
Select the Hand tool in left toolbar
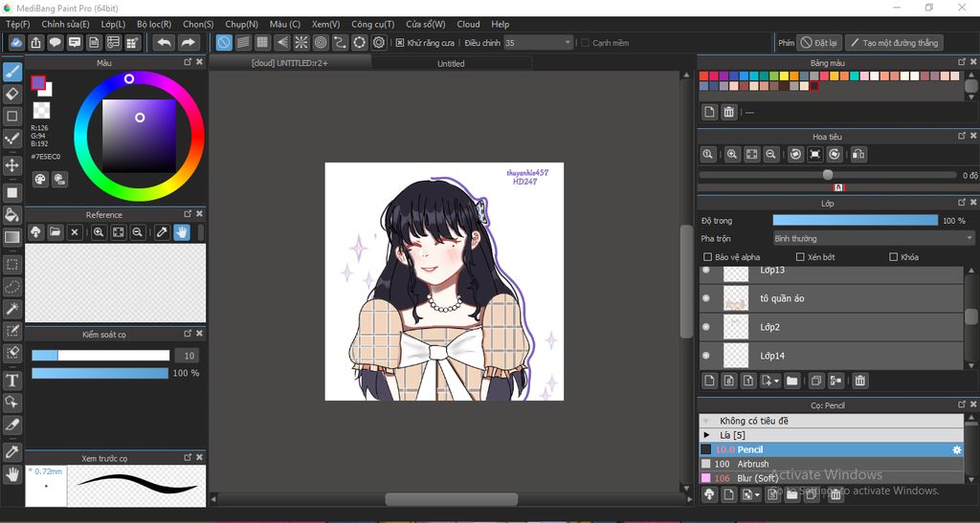(11, 475)
